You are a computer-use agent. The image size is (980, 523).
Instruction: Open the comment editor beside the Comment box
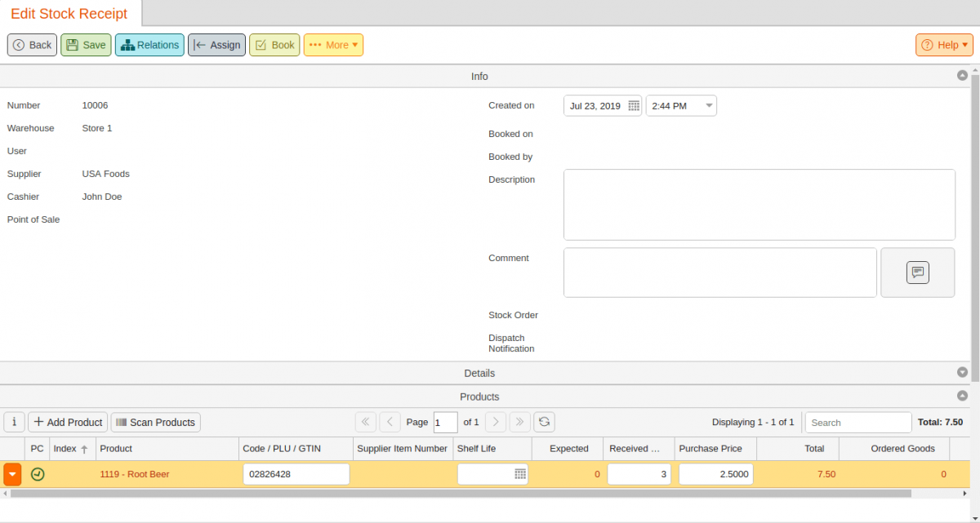[x=917, y=273]
